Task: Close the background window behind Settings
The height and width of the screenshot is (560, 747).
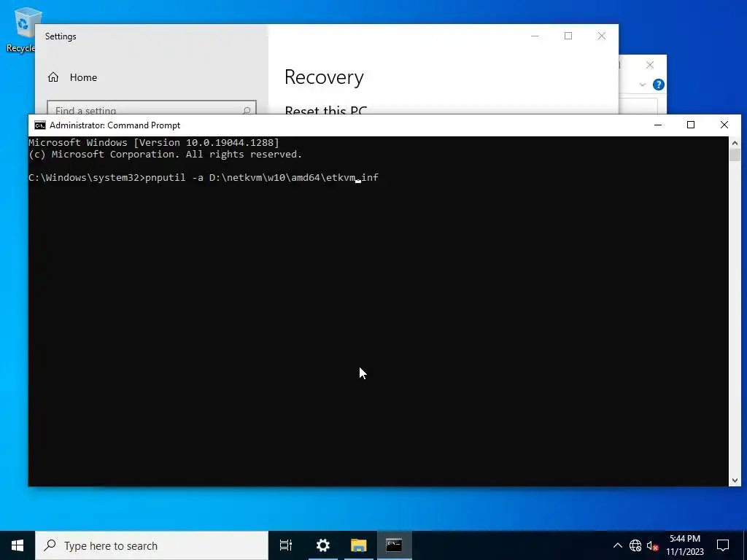Action: 650,65
